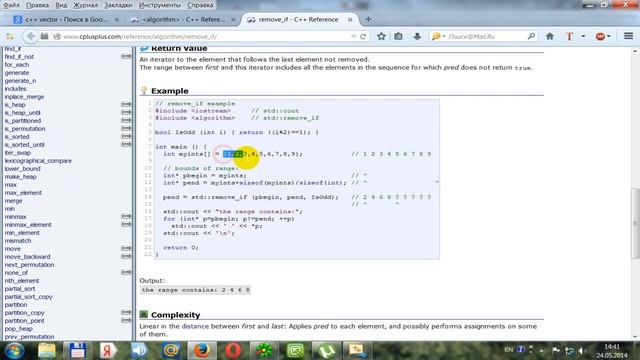Open the max_element sidebar link
Image resolution: width=640 pixels, height=360 pixels.
(23, 193)
